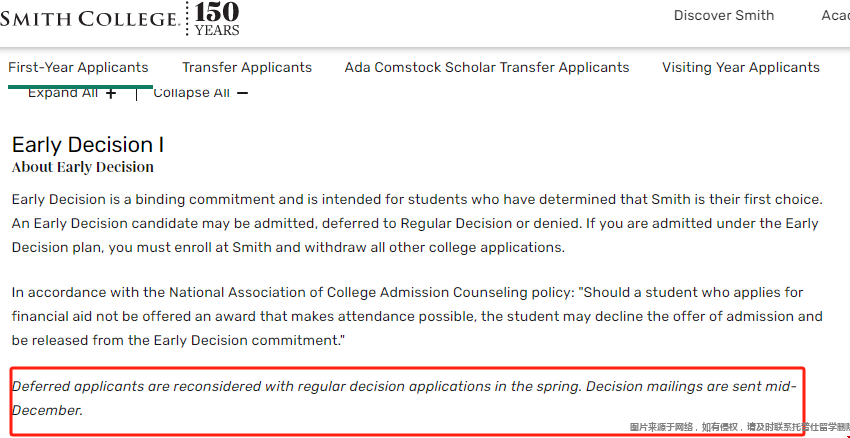
Task: Select the First-Year Applicants tab
Action: (78, 68)
